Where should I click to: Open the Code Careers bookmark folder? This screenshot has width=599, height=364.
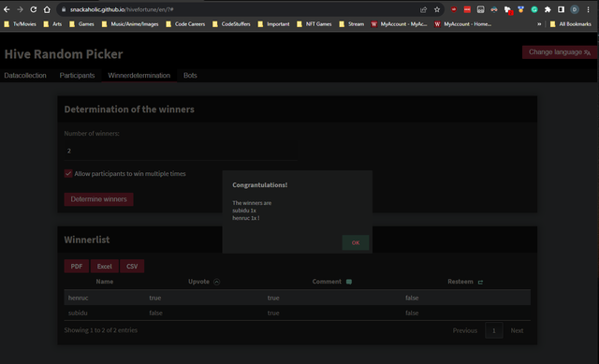(x=185, y=24)
